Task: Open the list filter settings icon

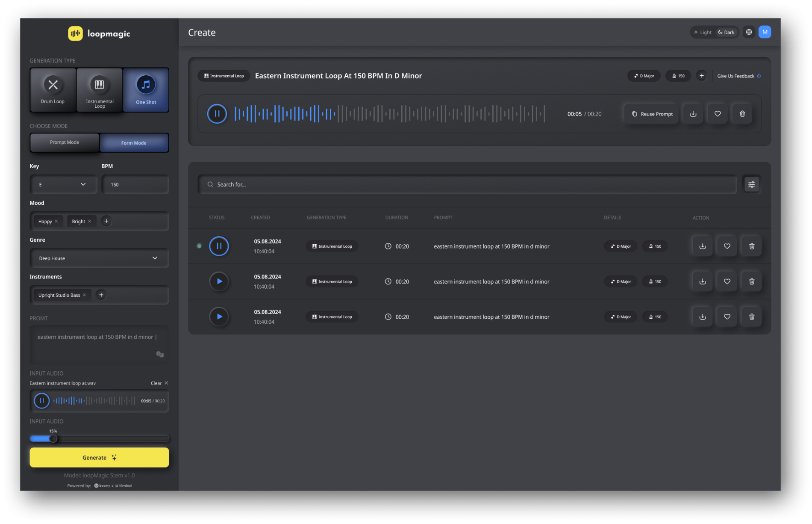Action: (751, 184)
